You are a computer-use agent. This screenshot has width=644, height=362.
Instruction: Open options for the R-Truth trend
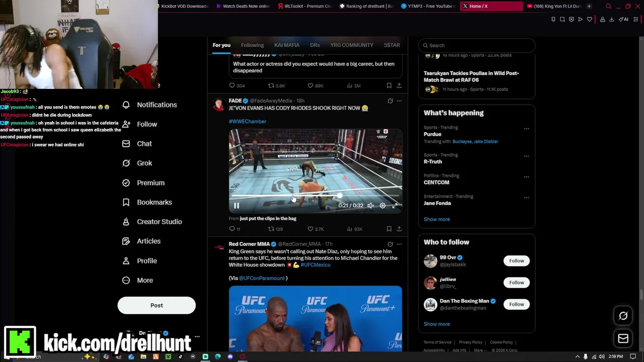pyautogui.click(x=526, y=156)
